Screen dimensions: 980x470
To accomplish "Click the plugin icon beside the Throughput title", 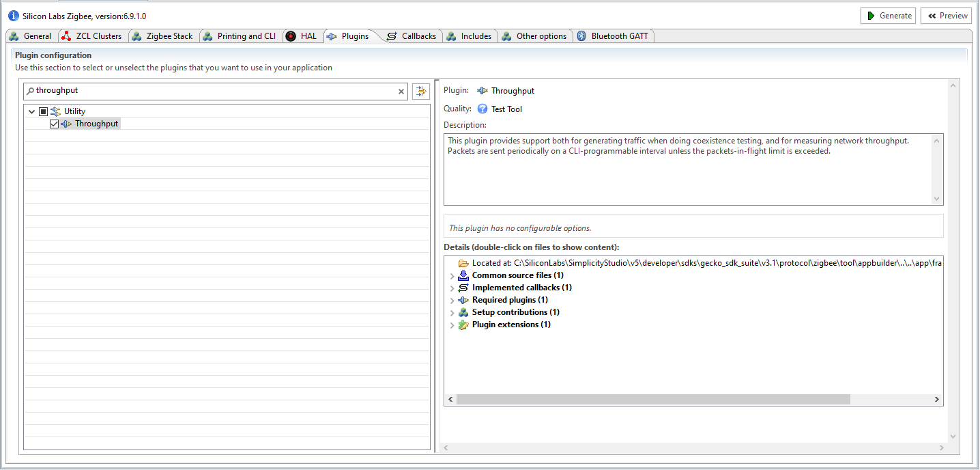I will (482, 91).
